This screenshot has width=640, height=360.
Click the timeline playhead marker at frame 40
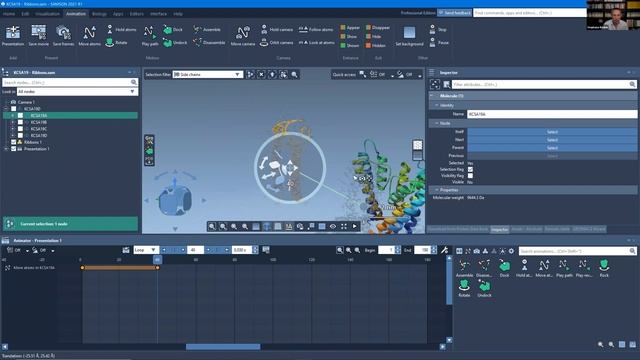(x=157, y=260)
